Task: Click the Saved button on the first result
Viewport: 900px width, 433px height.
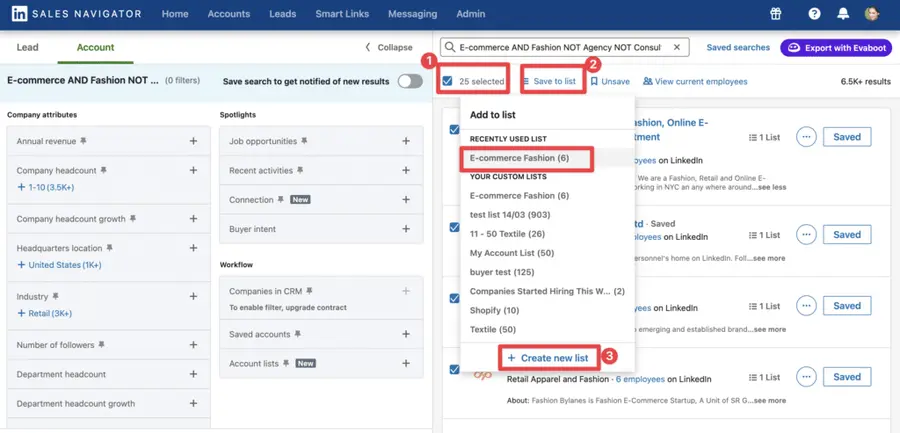Action: (847, 137)
